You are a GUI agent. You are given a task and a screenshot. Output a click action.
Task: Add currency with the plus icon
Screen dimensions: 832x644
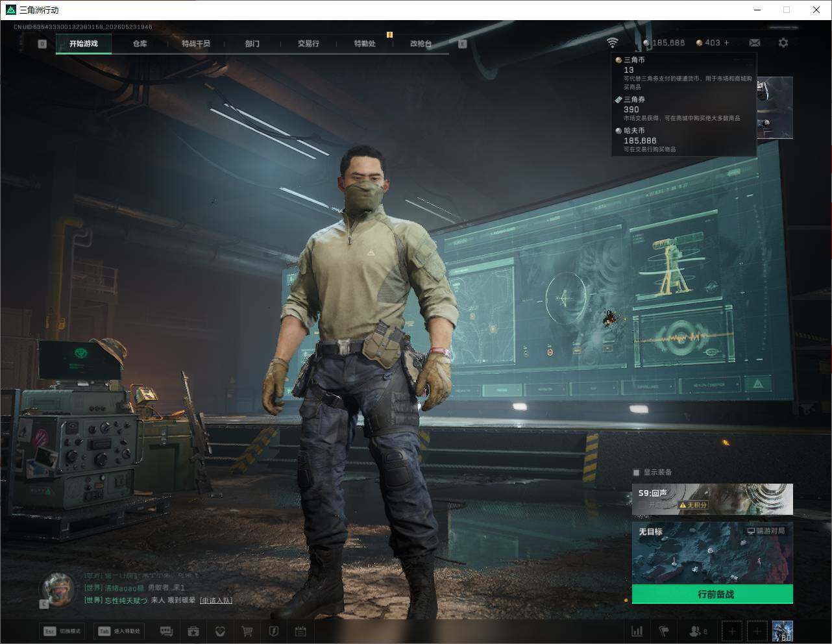727,43
